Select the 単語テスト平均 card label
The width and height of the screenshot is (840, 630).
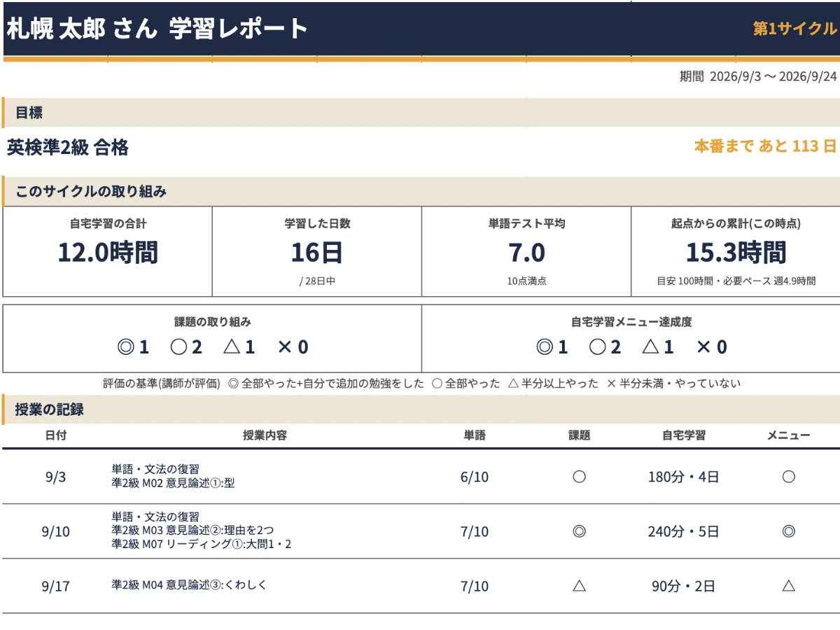pyautogui.click(x=526, y=224)
